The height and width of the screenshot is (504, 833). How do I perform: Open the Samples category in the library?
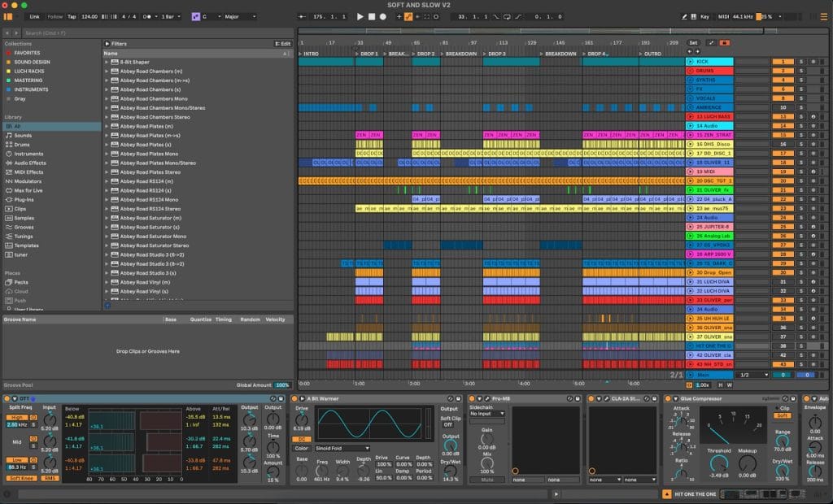24,218
